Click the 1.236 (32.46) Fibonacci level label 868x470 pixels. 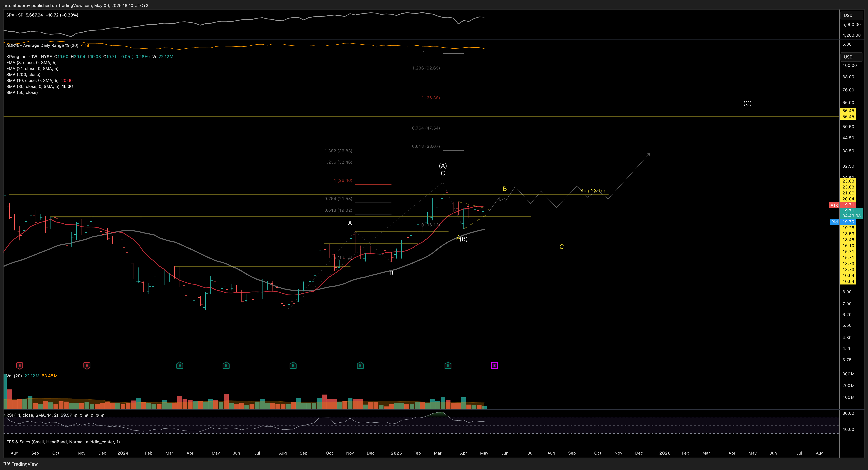coord(338,162)
